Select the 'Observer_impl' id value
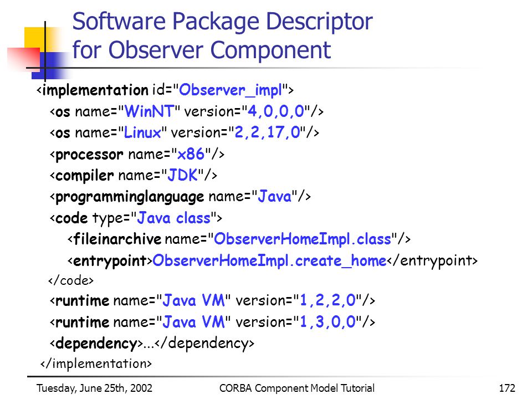This screenshot has width=532, height=399. [231, 90]
